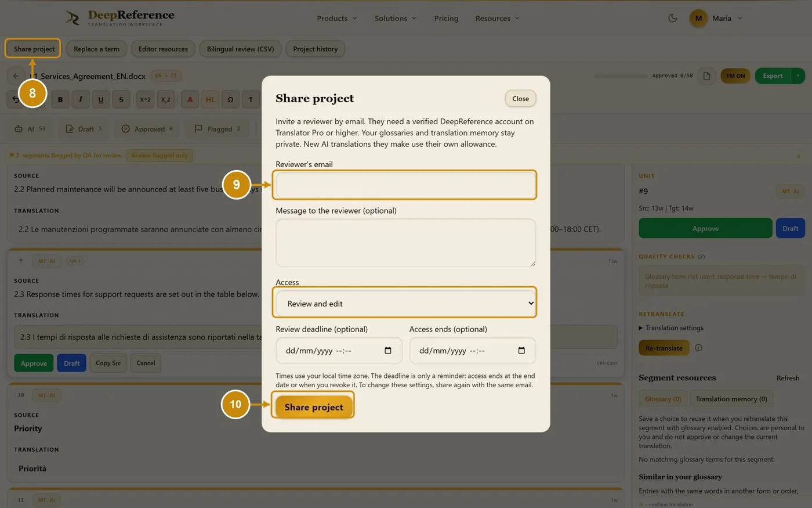812x508 pixels.
Task: Toggle the TM ON translation memory switch
Action: [735, 75]
